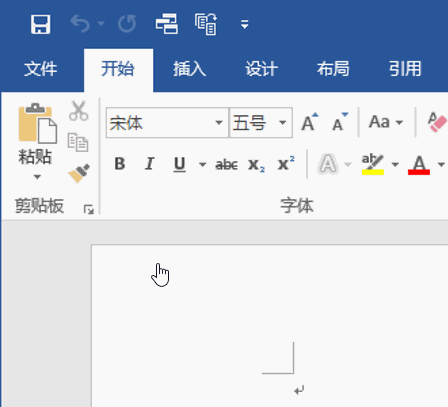The image size is (448, 407).
Task: Undo the last action
Action: [x=80, y=24]
